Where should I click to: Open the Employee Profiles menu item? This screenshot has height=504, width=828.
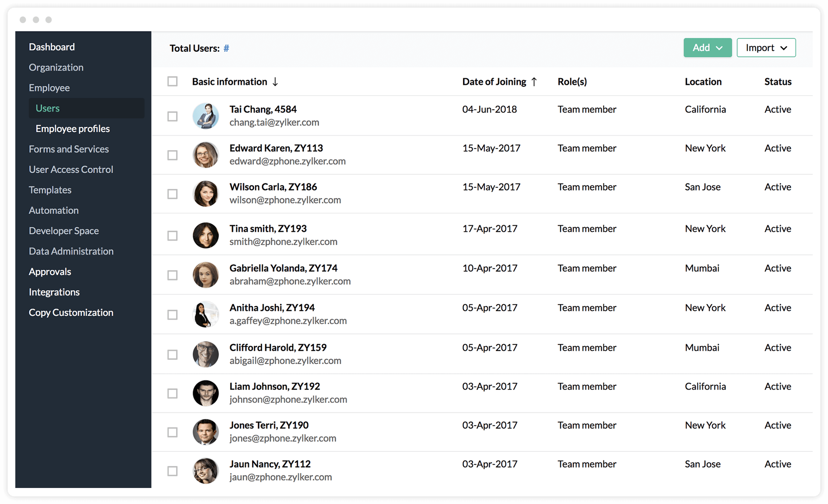click(72, 128)
